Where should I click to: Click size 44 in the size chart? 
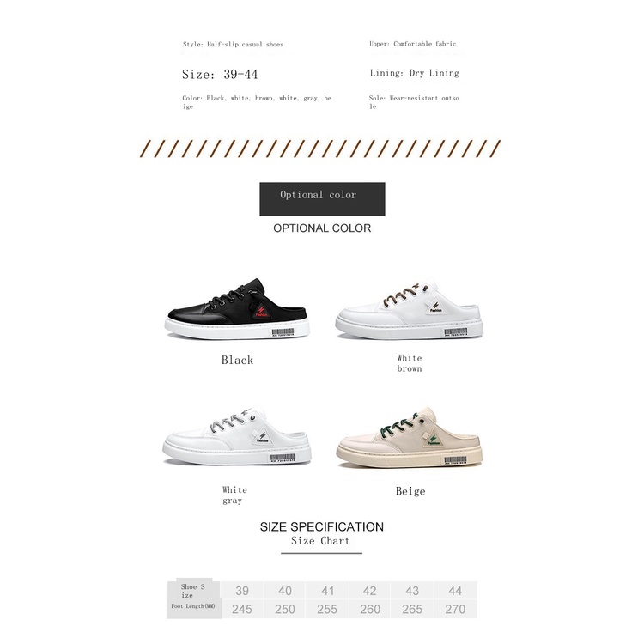455,591
